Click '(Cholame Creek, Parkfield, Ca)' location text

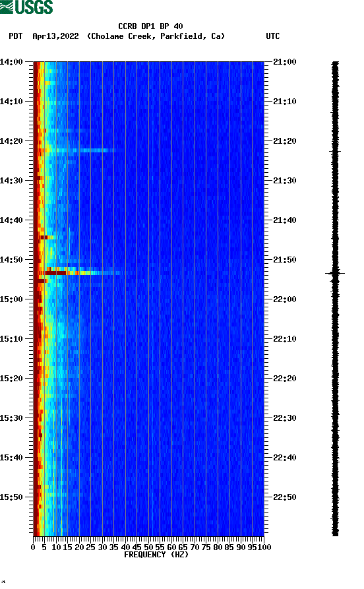[x=156, y=36]
